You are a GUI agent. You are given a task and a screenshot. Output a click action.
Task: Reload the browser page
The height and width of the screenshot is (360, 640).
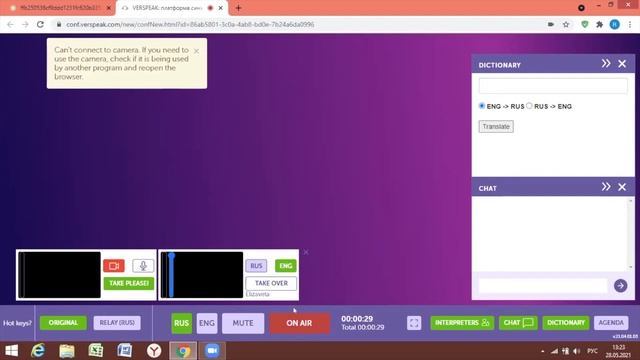click(x=40, y=24)
